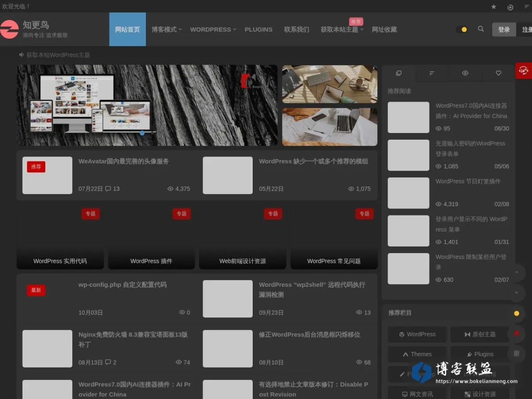Click the blue carousel indicator dot
Viewport: 532px width, 399px height.
click(142, 133)
